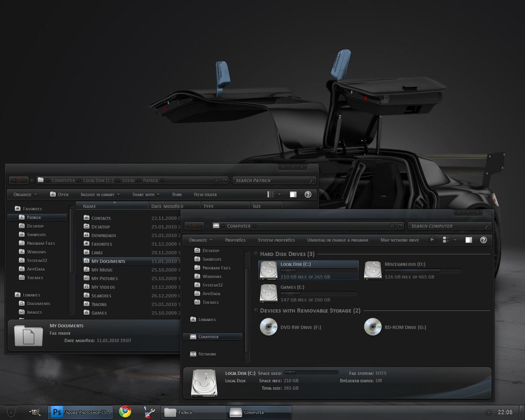Screen dimensions: 525x420
Task: Select System32 in Computer window sidebar
Action: (212, 285)
